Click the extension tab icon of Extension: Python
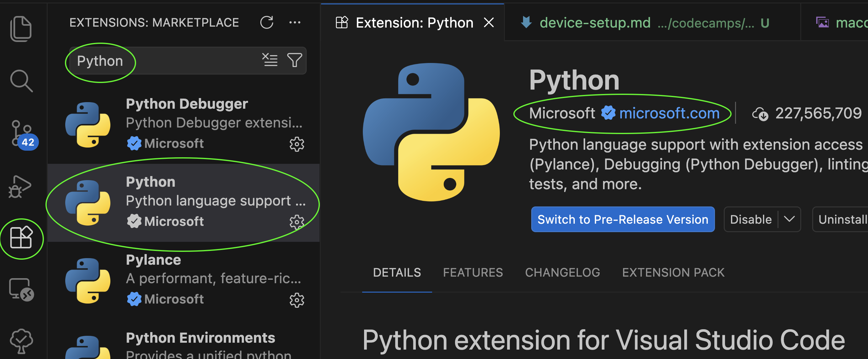The height and width of the screenshot is (359, 868). coord(342,23)
